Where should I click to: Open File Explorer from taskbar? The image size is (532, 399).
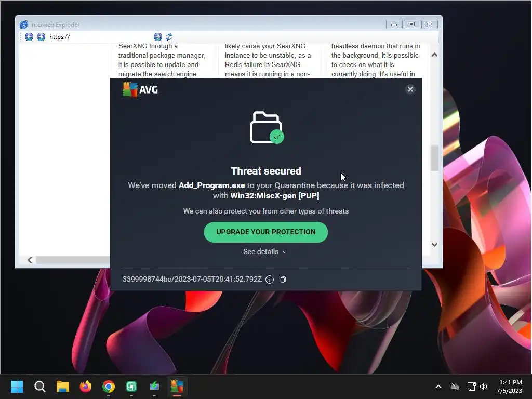[63, 387]
